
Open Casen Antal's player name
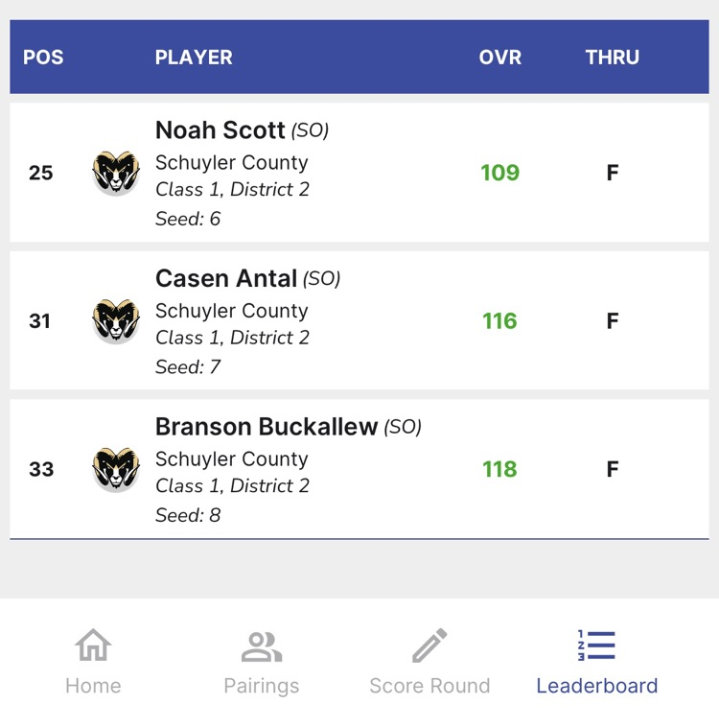pos(226,278)
